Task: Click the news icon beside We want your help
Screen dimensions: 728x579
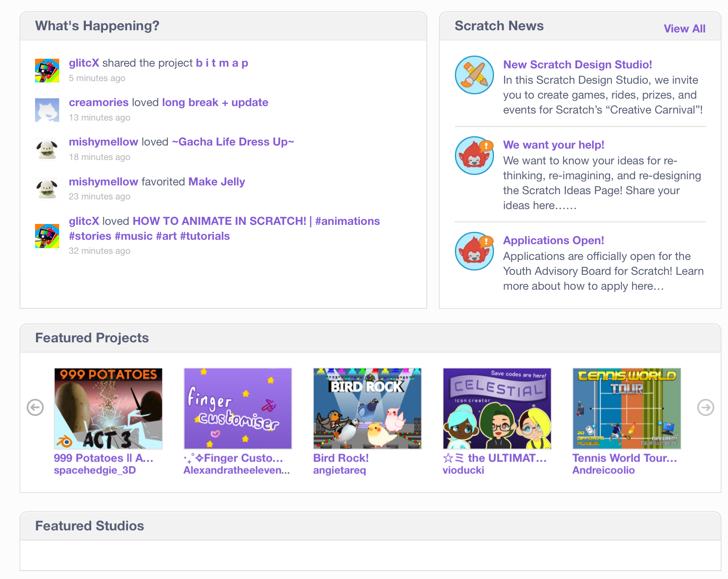Action: (x=474, y=156)
